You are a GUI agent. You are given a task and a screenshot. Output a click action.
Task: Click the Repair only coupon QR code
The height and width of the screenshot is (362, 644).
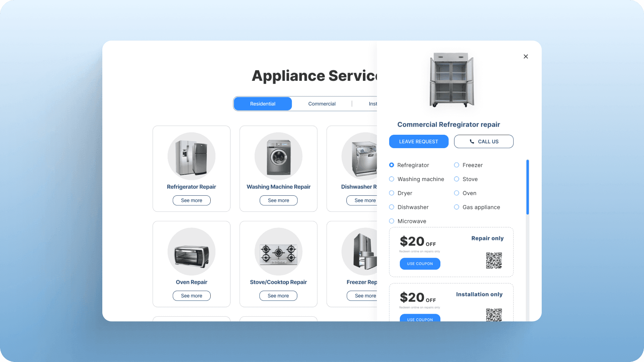click(x=494, y=260)
